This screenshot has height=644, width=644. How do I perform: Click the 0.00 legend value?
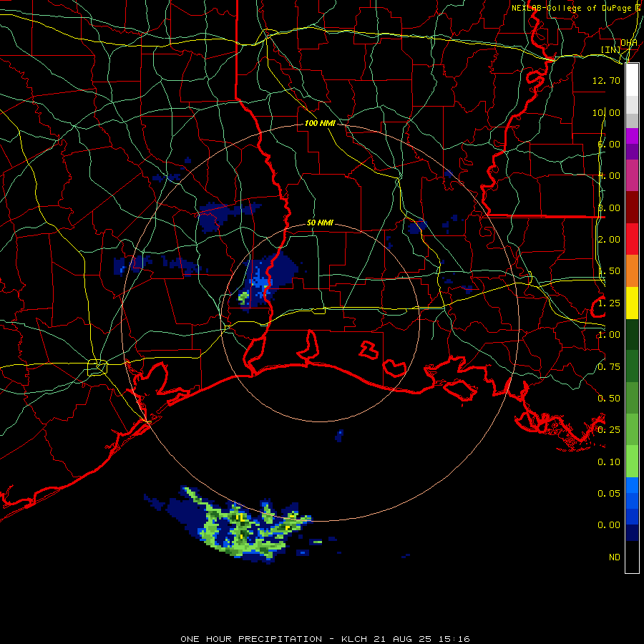coord(609,526)
